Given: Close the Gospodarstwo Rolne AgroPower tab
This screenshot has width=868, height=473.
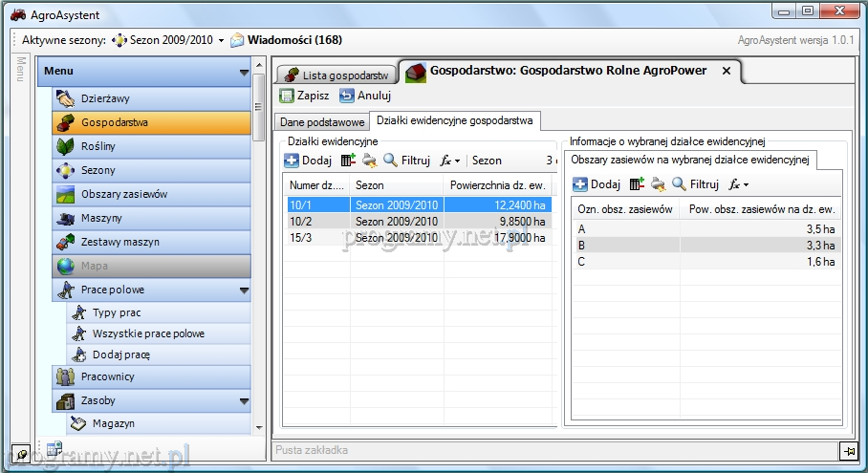Looking at the screenshot, I should pos(726,71).
